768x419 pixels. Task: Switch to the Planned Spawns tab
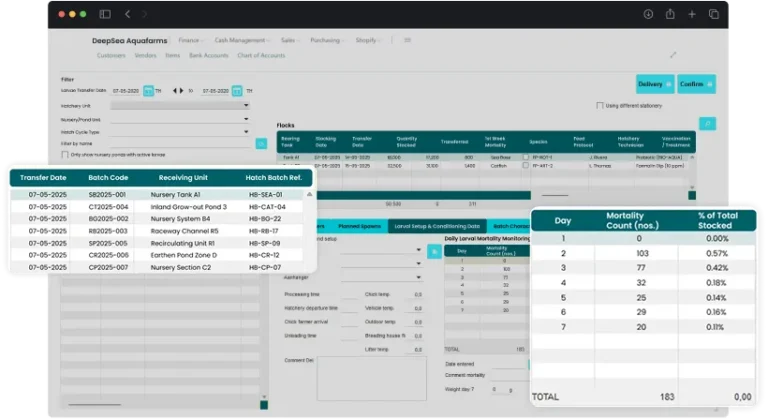pos(359,226)
